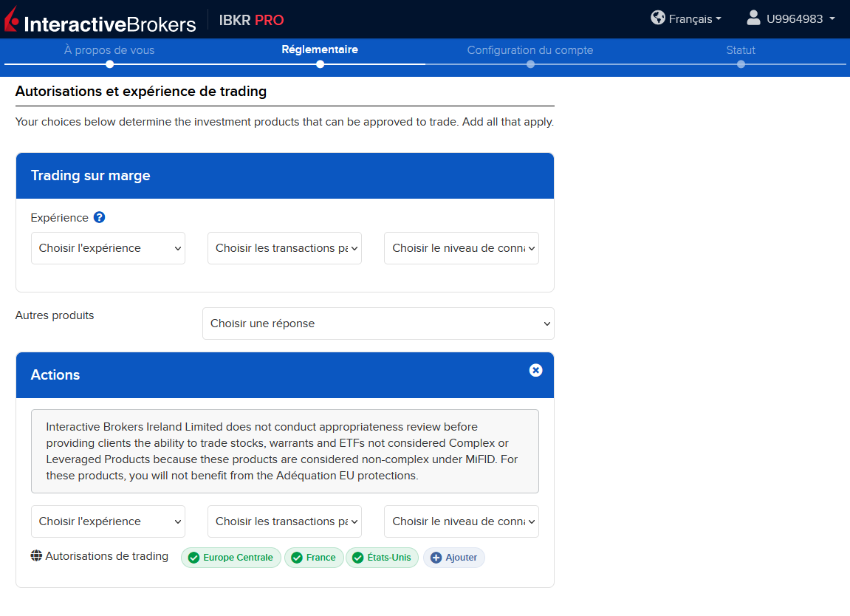Screen dimensions: 850x616
Task: Click the plus icon on Ajouter
Action: point(436,558)
